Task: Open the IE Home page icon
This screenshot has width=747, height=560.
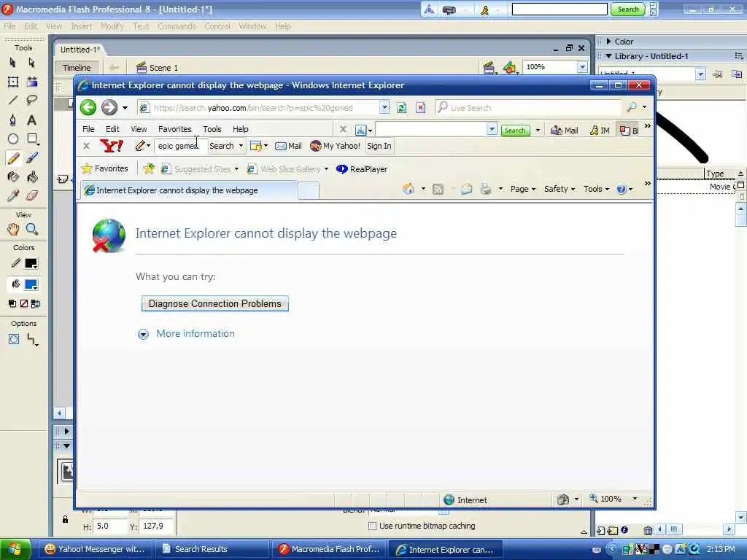Action: (x=409, y=189)
